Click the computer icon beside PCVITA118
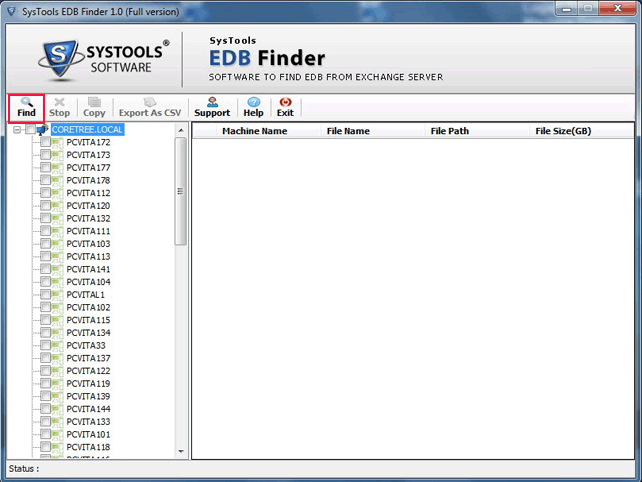The image size is (642, 482). point(57,447)
